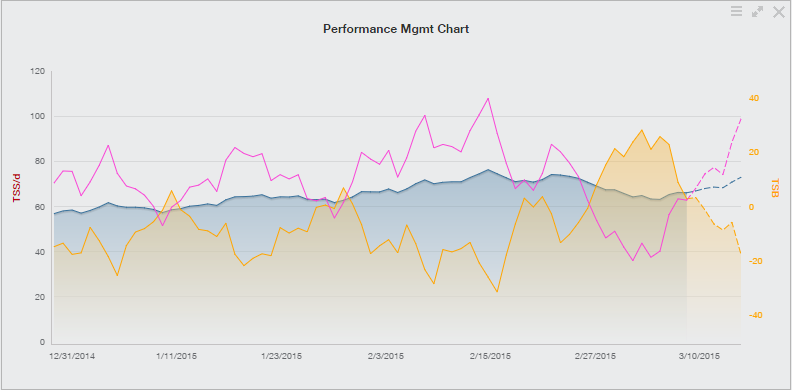Click the pink line peak near 2/15/2015

488,99
